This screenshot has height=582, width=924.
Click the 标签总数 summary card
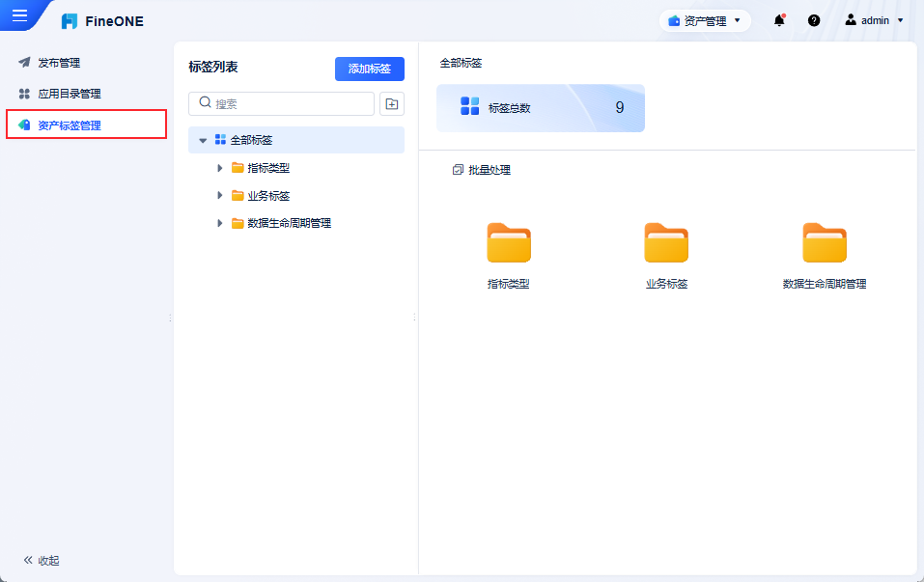click(541, 108)
